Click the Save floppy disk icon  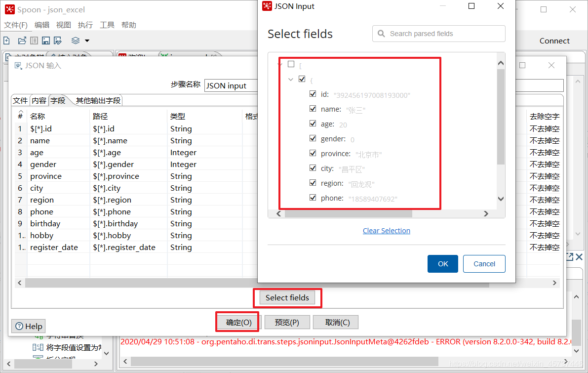pyautogui.click(x=46, y=41)
